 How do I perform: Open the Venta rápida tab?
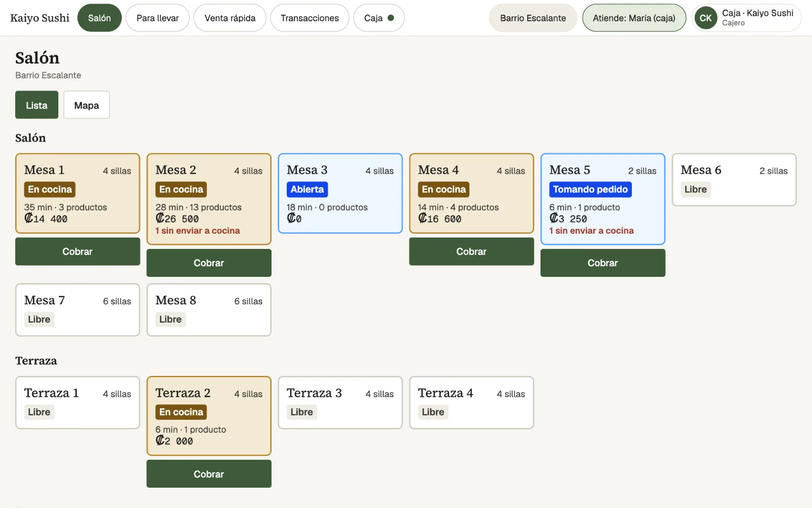point(230,18)
